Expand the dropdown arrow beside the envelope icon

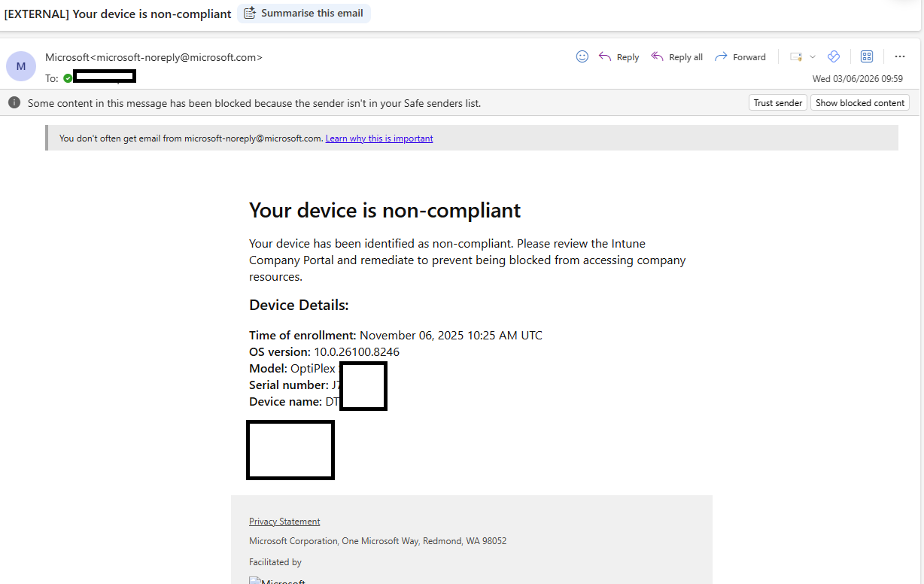click(x=813, y=57)
